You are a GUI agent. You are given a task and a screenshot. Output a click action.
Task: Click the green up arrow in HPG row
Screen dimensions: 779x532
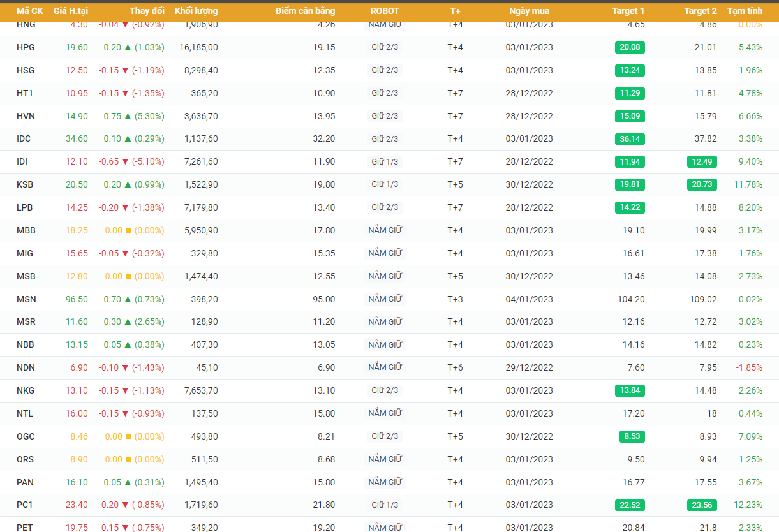pos(128,48)
